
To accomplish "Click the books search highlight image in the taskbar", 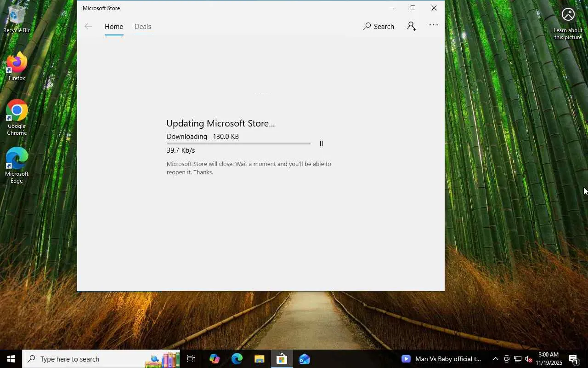I will pyautogui.click(x=162, y=359).
